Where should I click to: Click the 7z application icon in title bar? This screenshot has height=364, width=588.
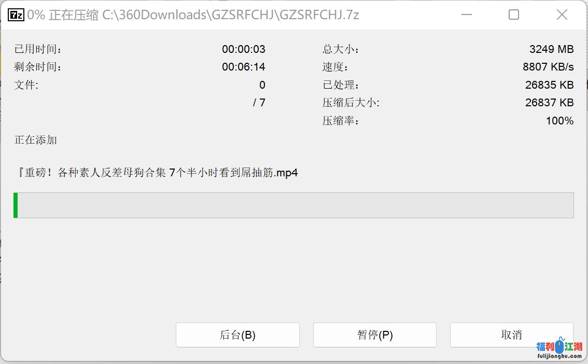click(16, 15)
